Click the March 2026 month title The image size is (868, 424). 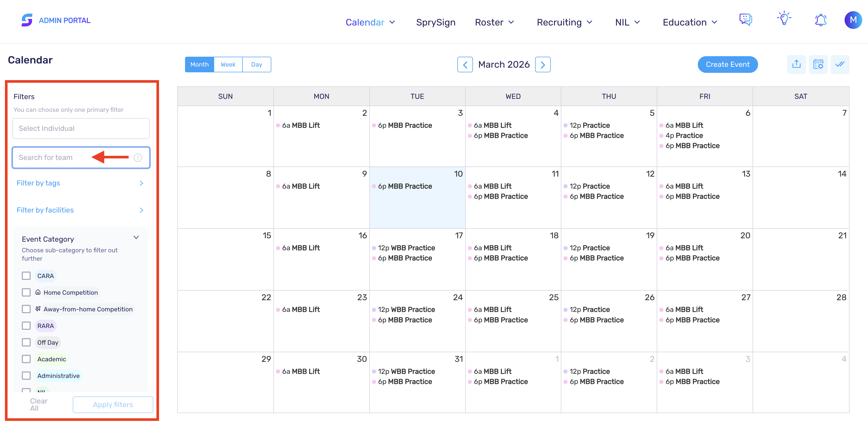pyautogui.click(x=504, y=65)
